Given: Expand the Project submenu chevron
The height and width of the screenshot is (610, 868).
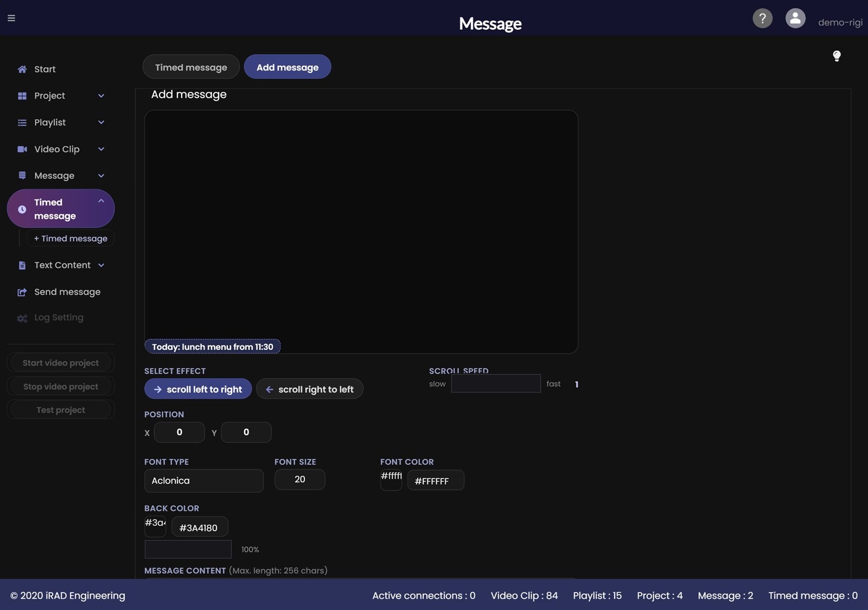Looking at the screenshot, I should click(x=101, y=96).
